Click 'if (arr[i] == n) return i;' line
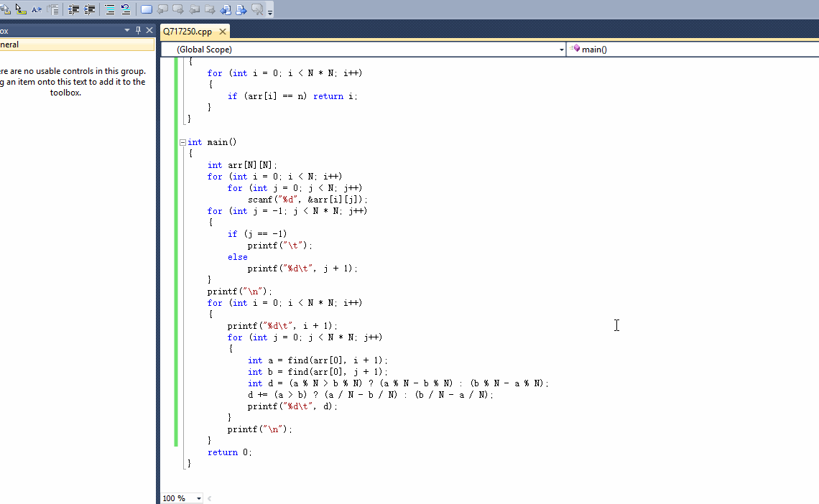819x504 pixels. click(x=292, y=96)
